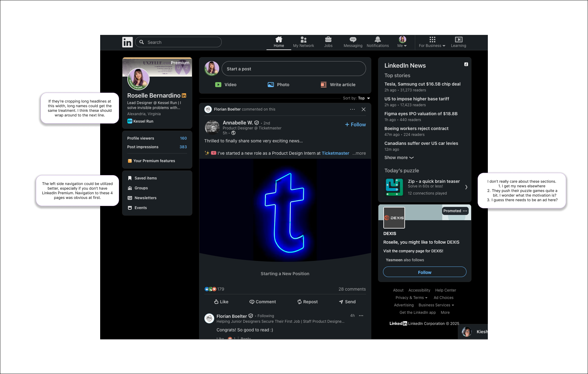Click the LinkedIn logo in the header

(127, 42)
